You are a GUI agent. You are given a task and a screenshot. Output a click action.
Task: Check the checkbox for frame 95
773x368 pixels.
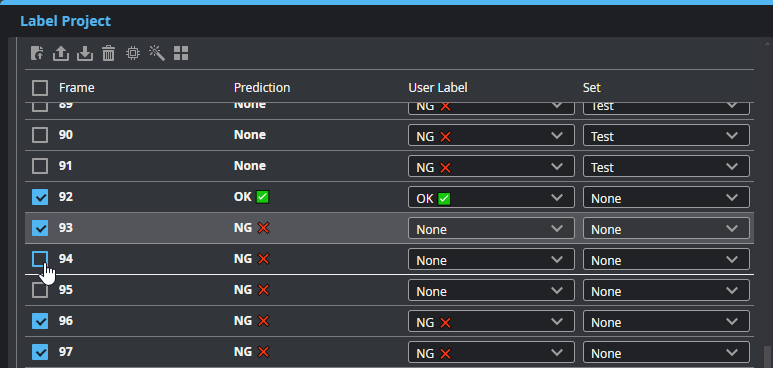[40, 290]
